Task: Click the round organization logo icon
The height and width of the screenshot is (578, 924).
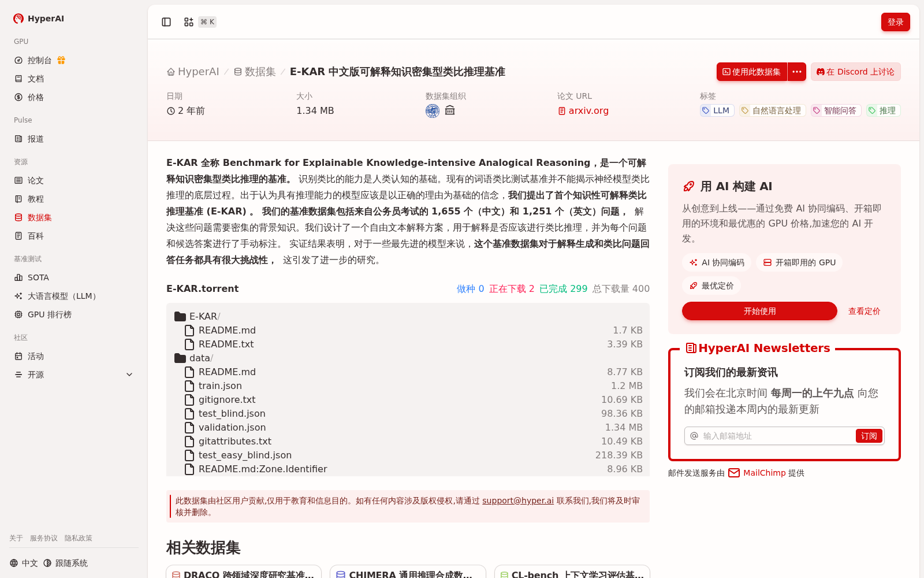Action: point(433,111)
